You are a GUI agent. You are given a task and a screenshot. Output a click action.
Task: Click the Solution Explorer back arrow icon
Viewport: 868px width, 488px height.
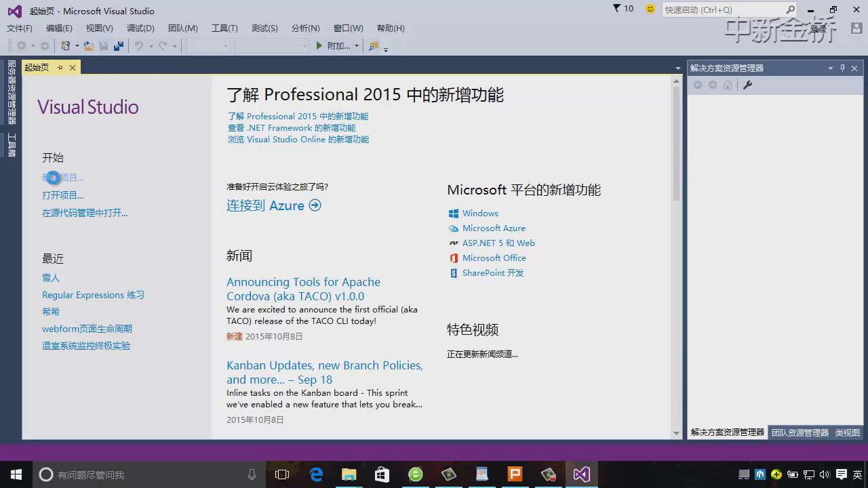click(x=698, y=85)
